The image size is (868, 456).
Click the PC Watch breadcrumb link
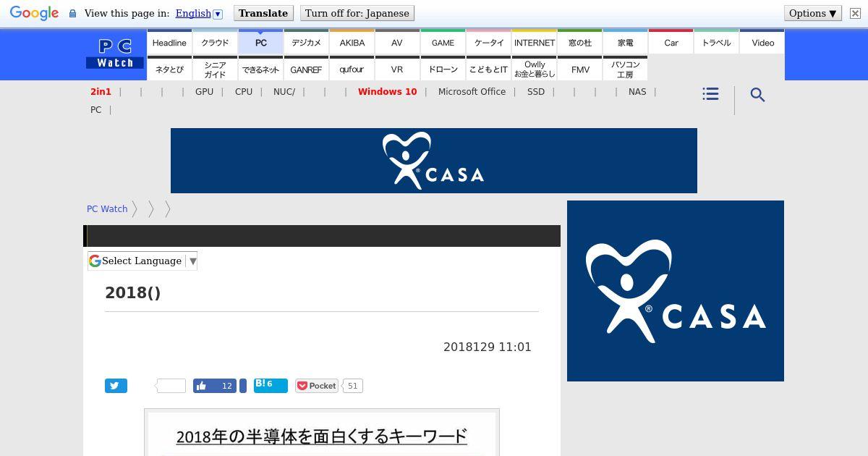tap(107, 208)
